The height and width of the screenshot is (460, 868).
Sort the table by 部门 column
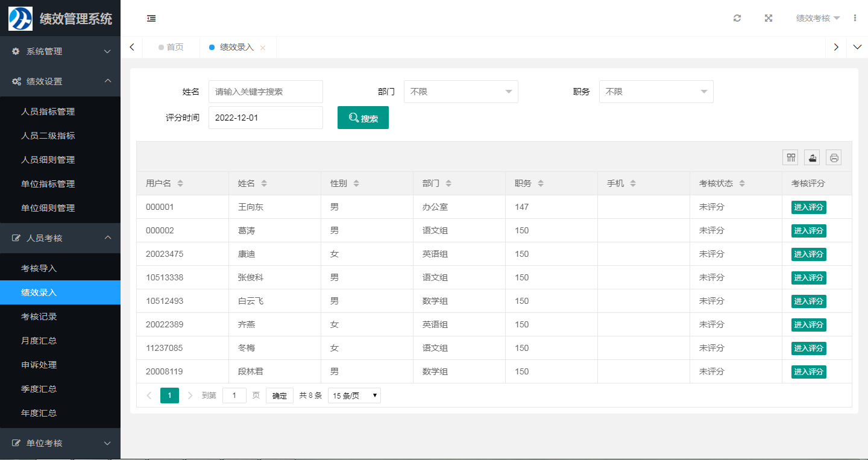448,183
